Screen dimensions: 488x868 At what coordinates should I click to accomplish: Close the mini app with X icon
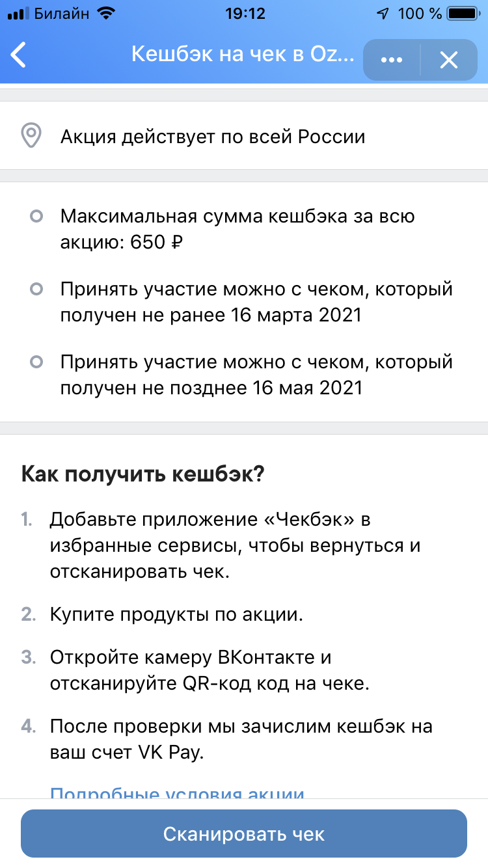tap(449, 60)
